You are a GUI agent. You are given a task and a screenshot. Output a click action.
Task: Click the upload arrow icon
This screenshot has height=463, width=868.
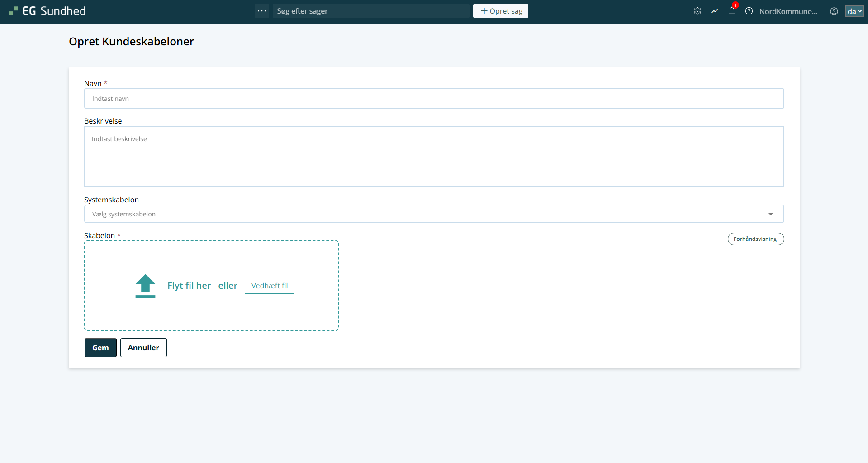(145, 286)
